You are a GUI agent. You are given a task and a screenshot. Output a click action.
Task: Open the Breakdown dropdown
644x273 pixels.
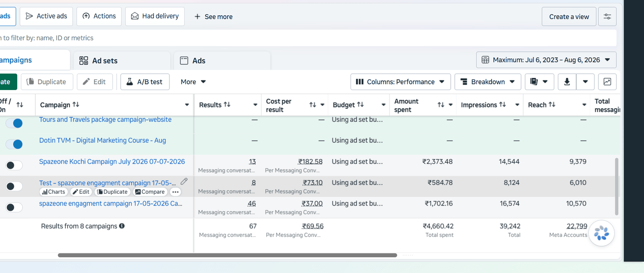(x=487, y=82)
